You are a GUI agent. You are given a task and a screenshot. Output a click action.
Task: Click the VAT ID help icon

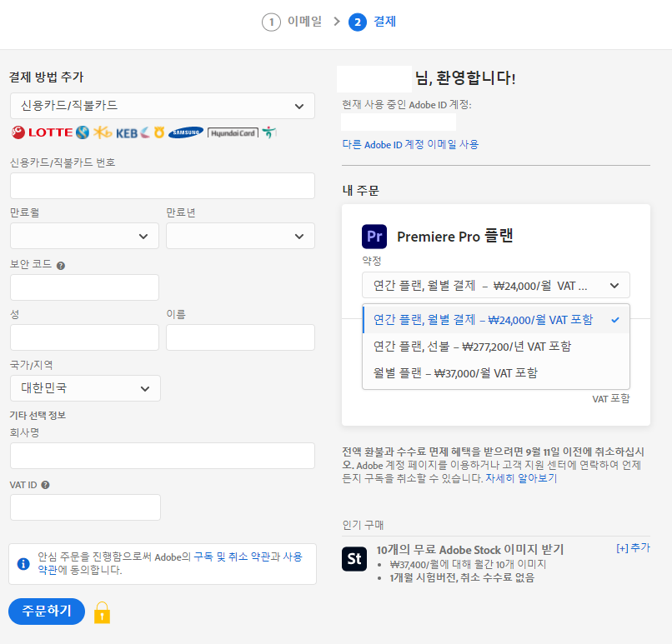[45, 485]
